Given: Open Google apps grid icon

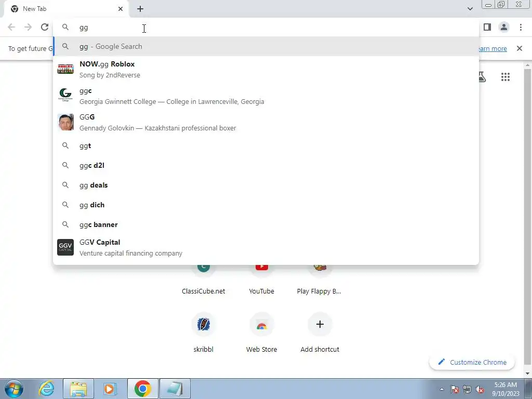Looking at the screenshot, I should pyautogui.click(x=505, y=77).
